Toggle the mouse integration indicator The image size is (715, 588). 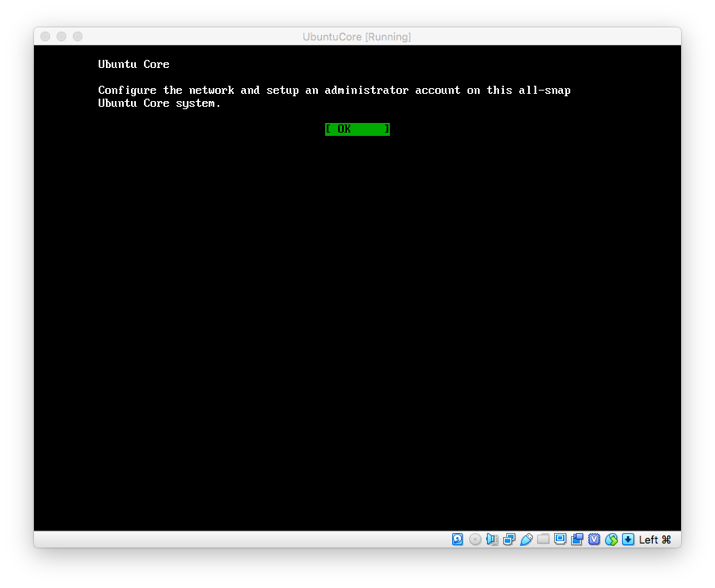pyautogui.click(x=611, y=539)
